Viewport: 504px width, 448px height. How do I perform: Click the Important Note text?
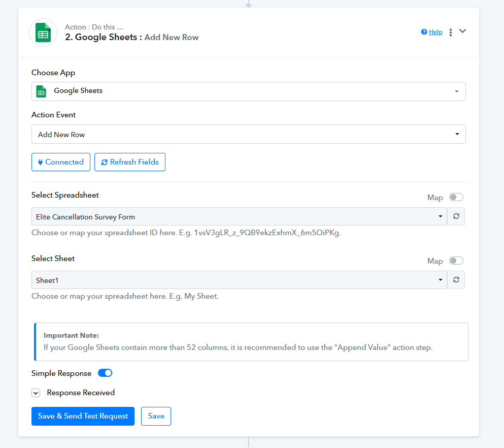tap(238, 342)
